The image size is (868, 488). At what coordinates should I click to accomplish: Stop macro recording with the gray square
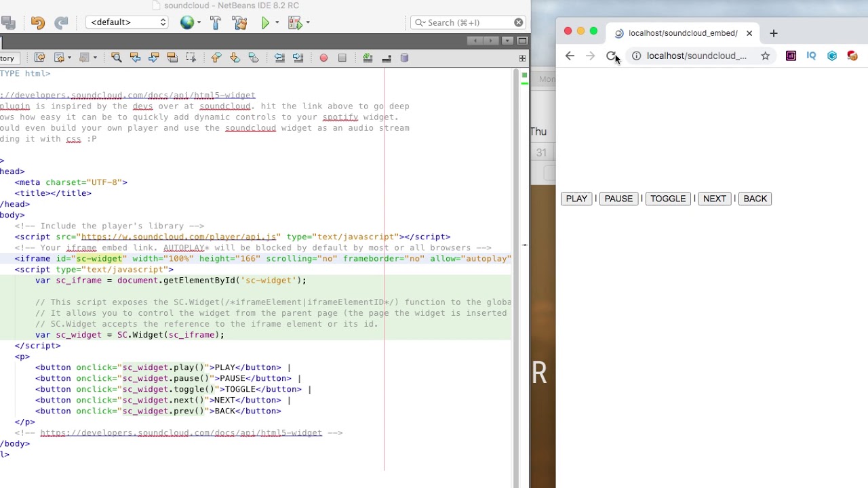[x=342, y=58]
